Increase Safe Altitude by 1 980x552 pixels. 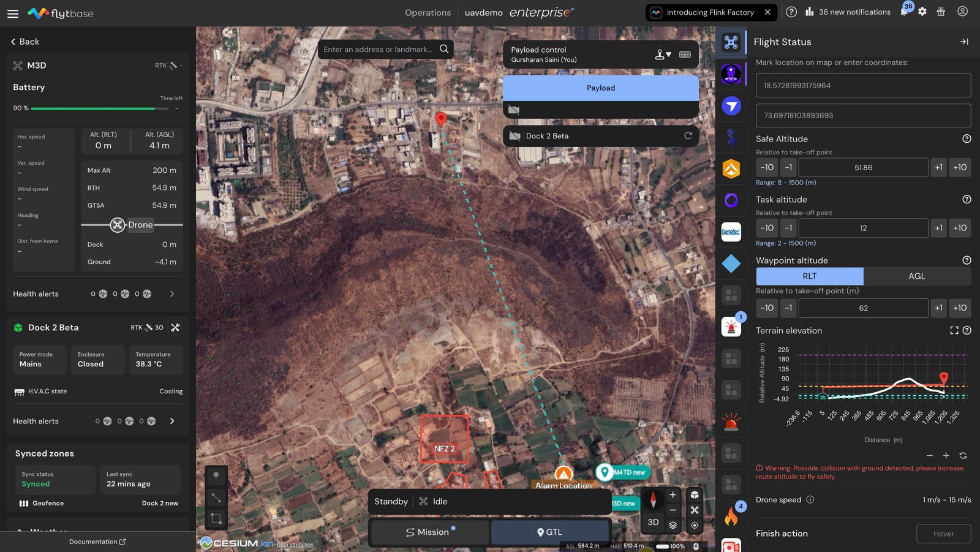pos(938,167)
